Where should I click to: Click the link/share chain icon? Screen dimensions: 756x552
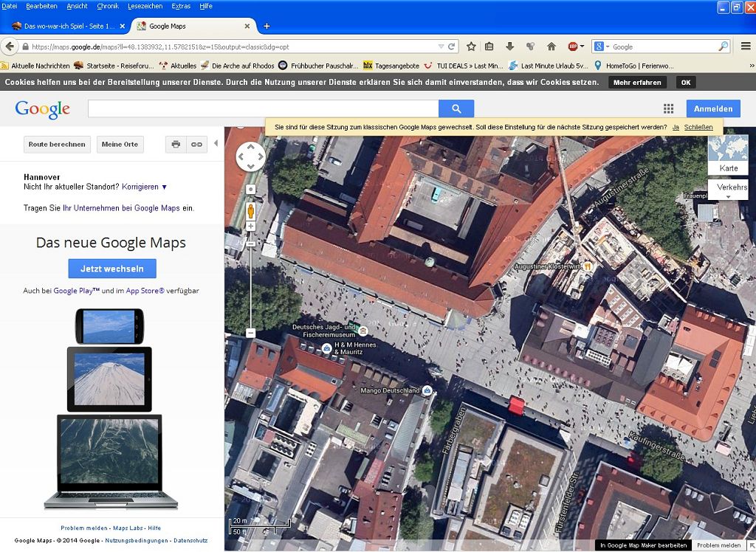click(x=196, y=145)
